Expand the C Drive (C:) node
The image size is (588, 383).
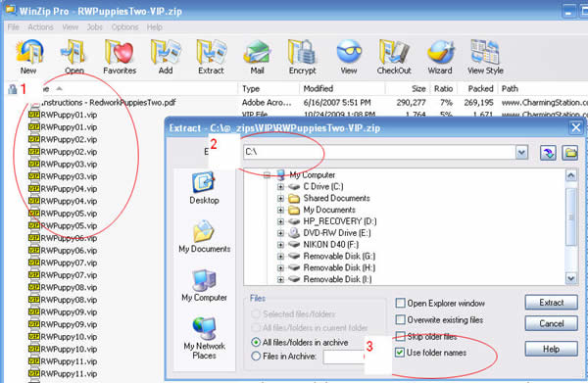pos(280,187)
